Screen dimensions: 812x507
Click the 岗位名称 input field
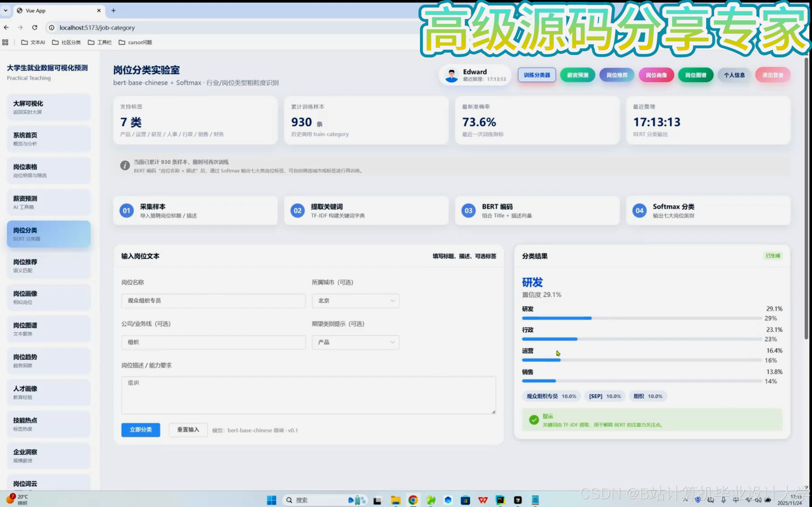(213, 301)
